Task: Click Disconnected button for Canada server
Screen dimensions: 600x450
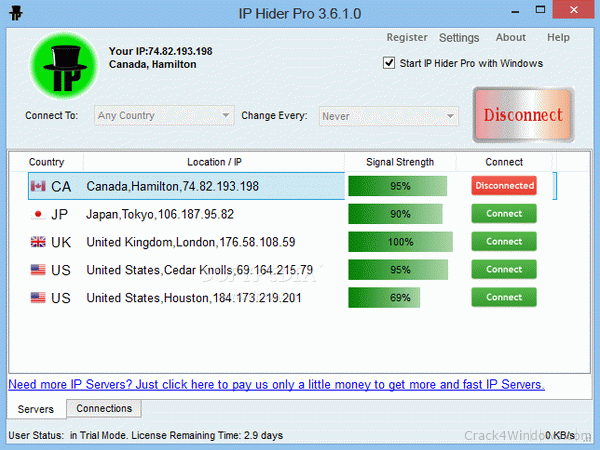Action: click(504, 186)
